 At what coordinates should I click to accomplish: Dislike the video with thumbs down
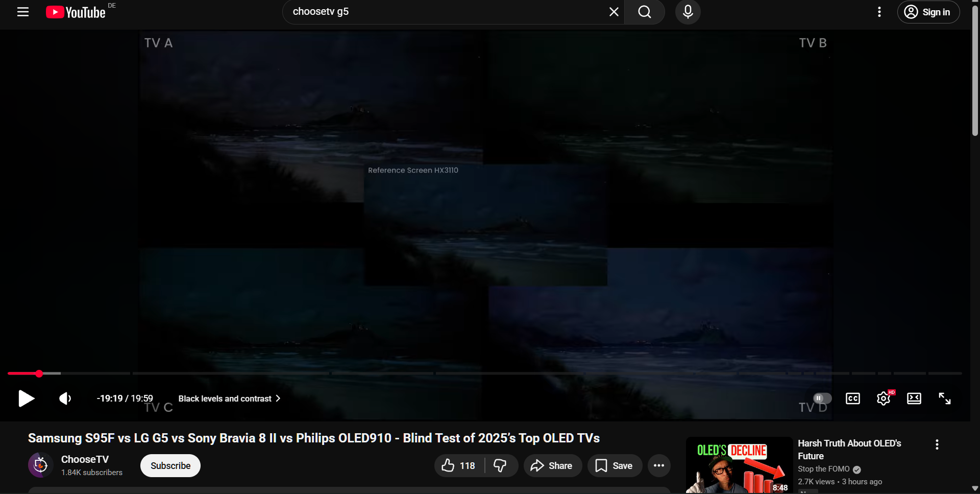pos(500,465)
